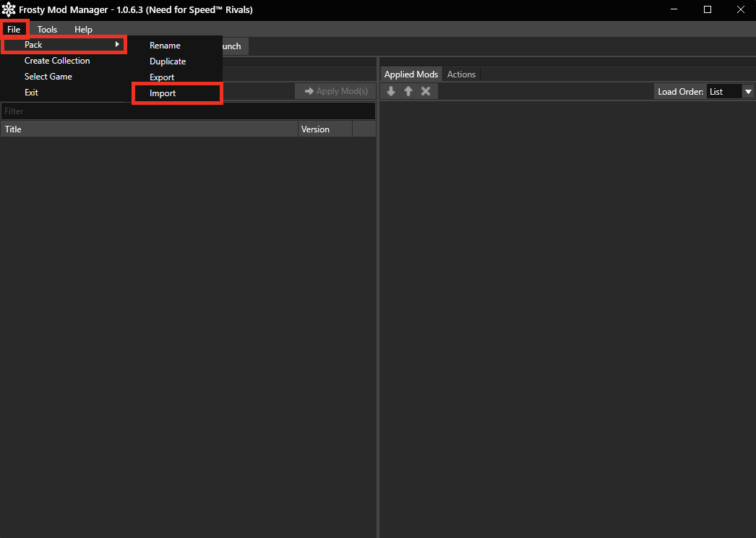Move selected mod up with arrow icon
Screen dimensions: 756x538
click(x=408, y=91)
